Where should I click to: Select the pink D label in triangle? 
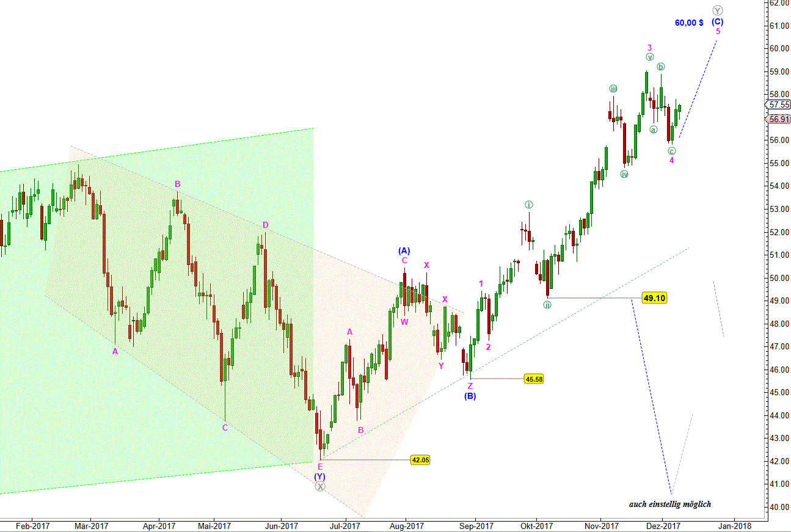[x=266, y=225]
